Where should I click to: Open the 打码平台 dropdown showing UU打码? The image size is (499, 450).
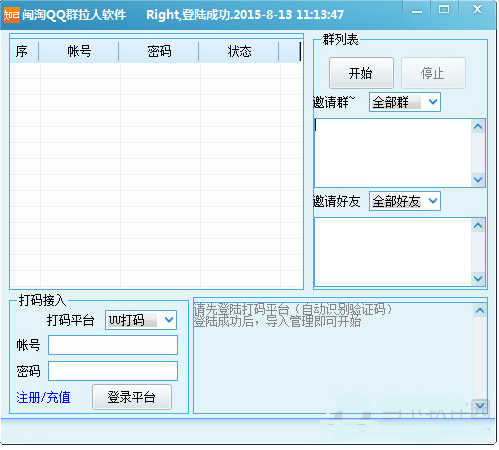point(141,320)
